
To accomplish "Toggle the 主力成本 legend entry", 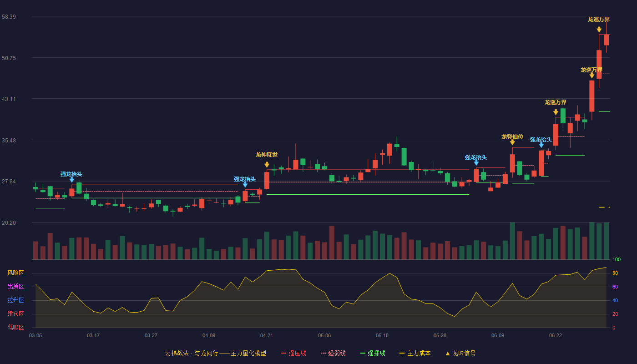I will tap(415, 353).
